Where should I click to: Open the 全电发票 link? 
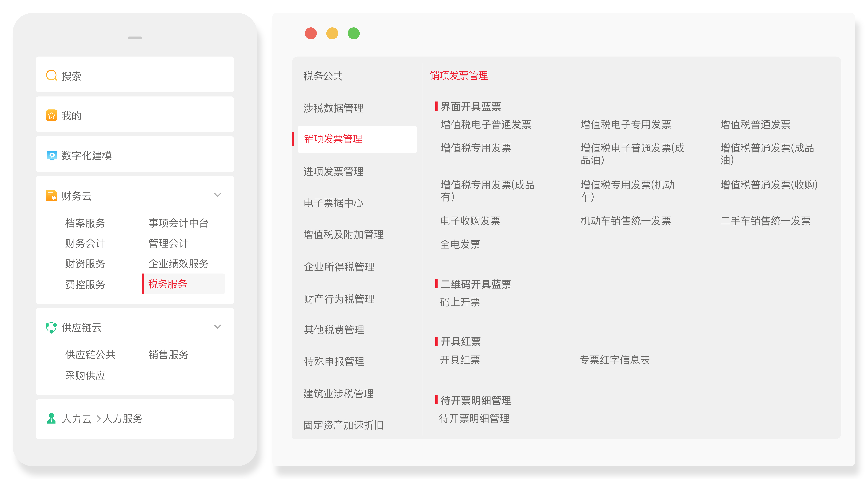click(460, 244)
